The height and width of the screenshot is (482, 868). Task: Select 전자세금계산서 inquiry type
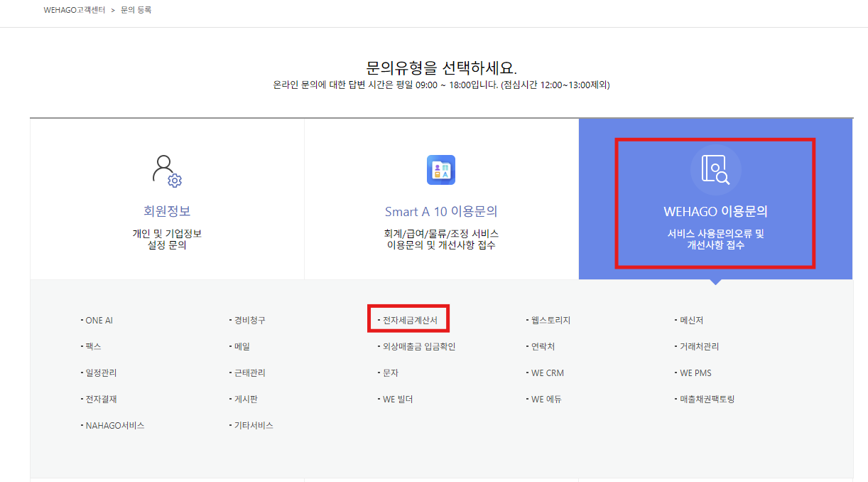coord(410,321)
